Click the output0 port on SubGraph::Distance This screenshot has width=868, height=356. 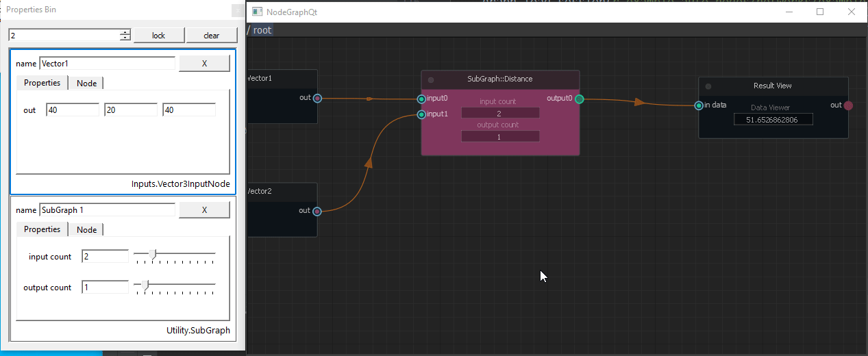click(580, 99)
